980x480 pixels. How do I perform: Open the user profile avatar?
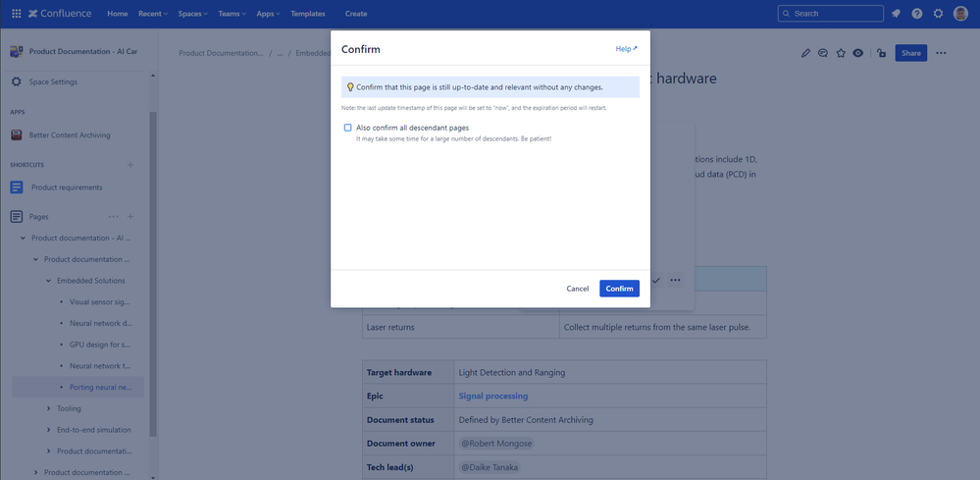pos(960,13)
